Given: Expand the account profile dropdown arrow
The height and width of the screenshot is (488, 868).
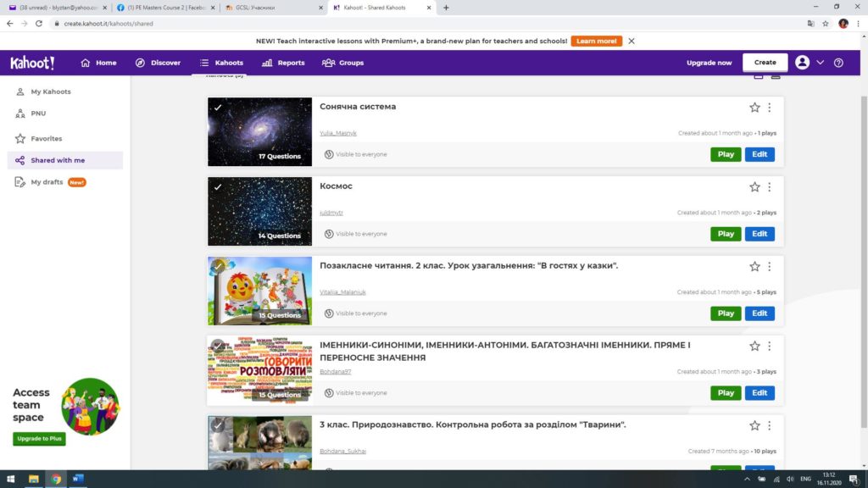Looking at the screenshot, I should 821,63.
